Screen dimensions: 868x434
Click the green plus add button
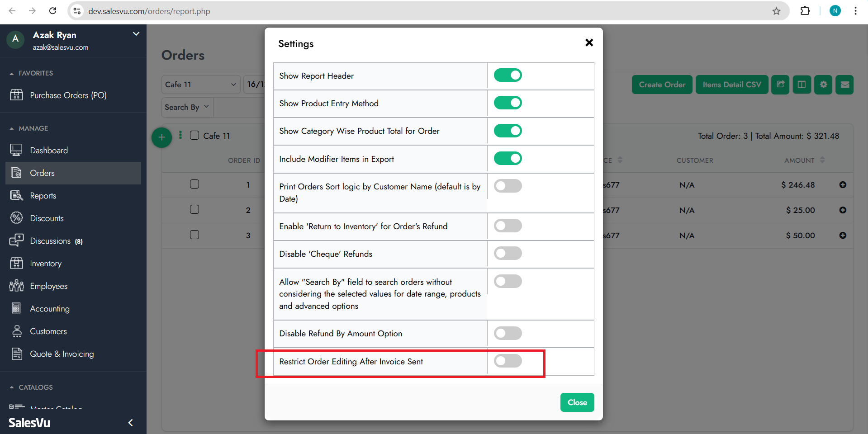pos(161,137)
